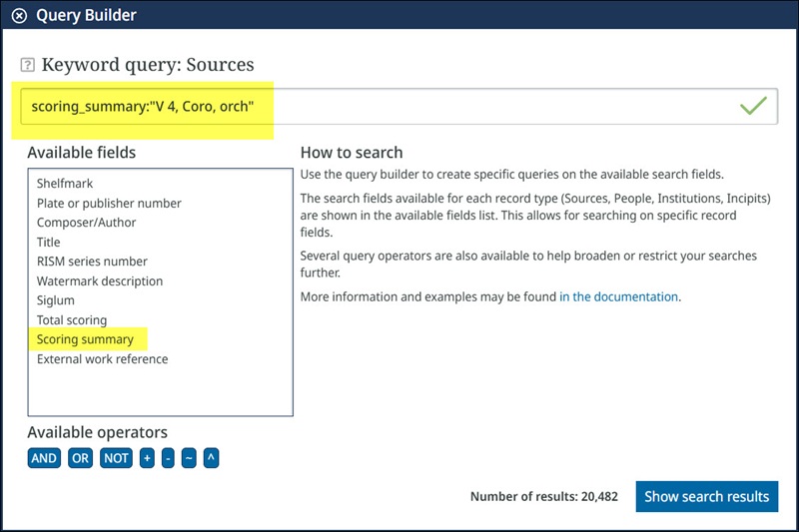Insert the AND operator
799x532 pixels.
[44, 458]
